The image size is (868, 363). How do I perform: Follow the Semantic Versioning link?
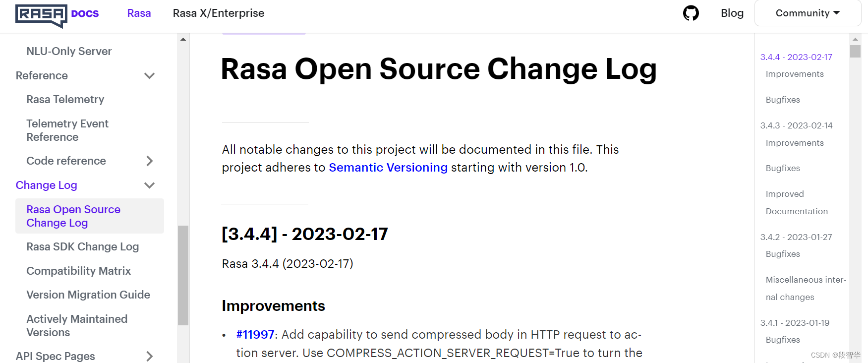point(388,168)
